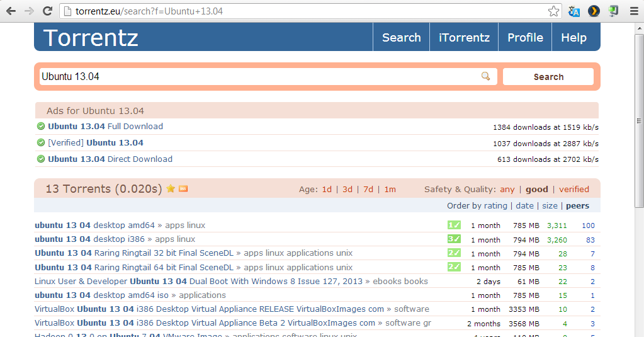Click green check icon beside [Verified] ad
Screen dimensions: 644x337
(x=41, y=142)
